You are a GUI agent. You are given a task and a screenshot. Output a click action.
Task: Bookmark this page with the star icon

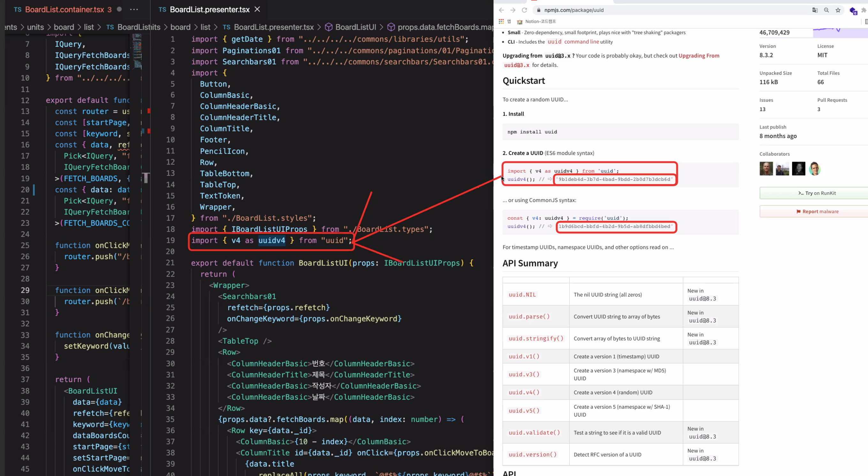coord(838,10)
